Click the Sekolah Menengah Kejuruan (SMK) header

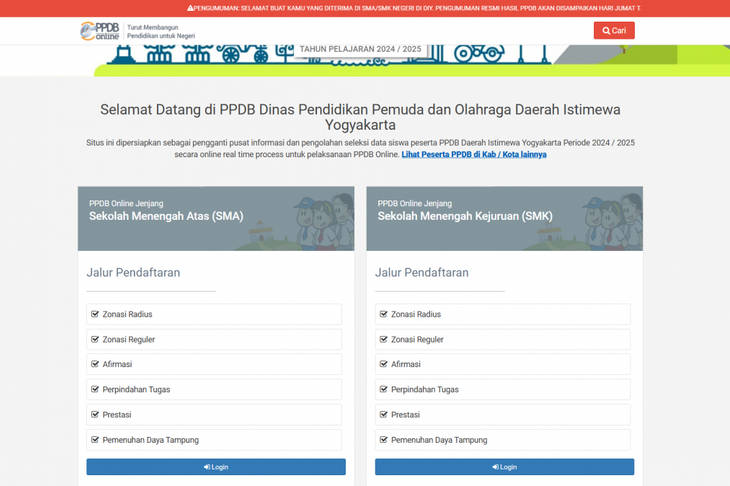[505, 218]
